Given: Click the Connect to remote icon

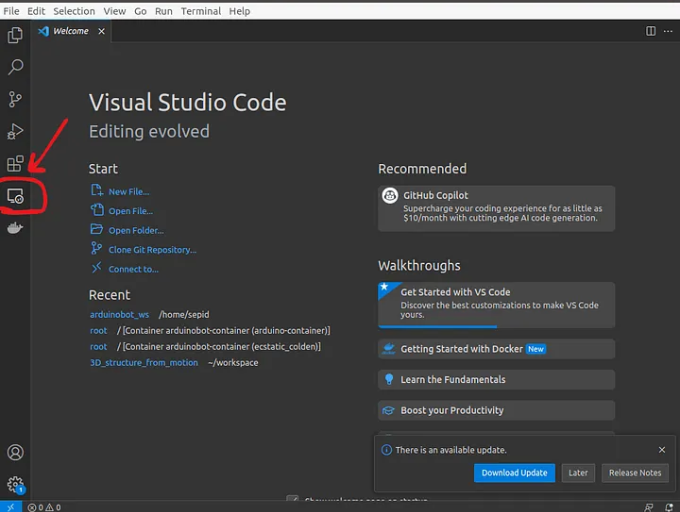Looking at the screenshot, I should point(96,267).
